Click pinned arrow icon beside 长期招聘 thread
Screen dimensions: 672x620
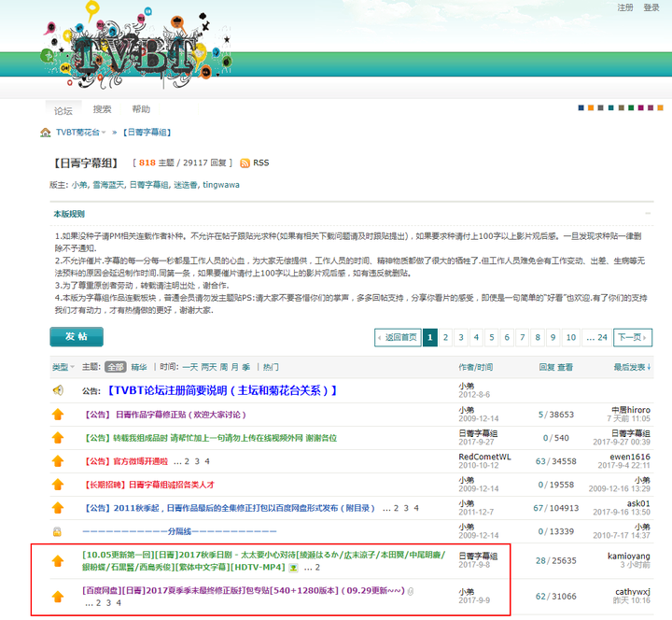click(x=58, y=485)
